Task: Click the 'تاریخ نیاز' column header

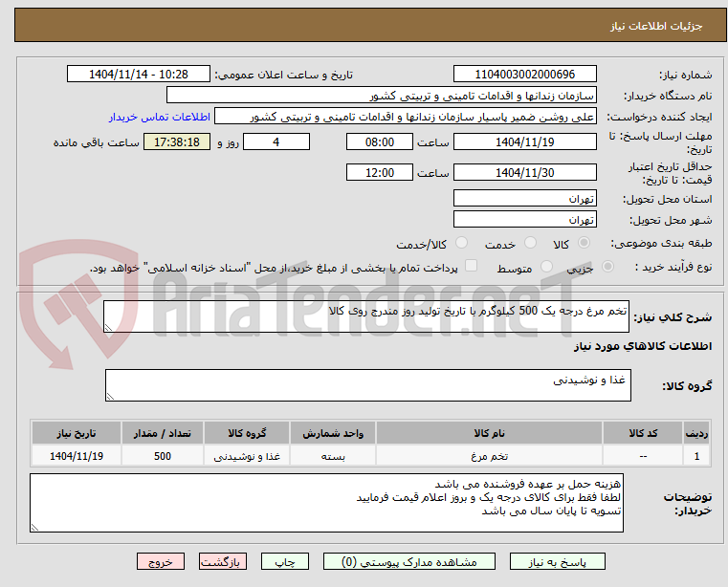Action: [x=77, y=433]
